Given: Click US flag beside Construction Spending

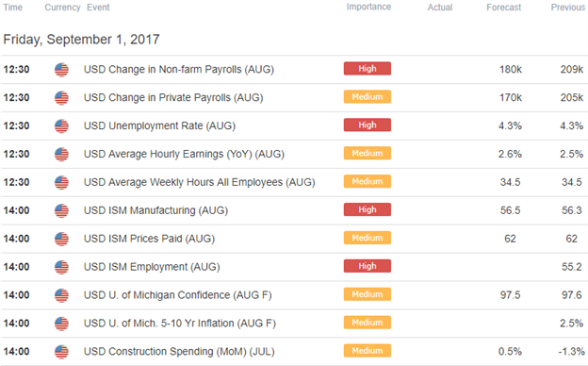Looking at the screenshot, I should [x=61, y=352].
